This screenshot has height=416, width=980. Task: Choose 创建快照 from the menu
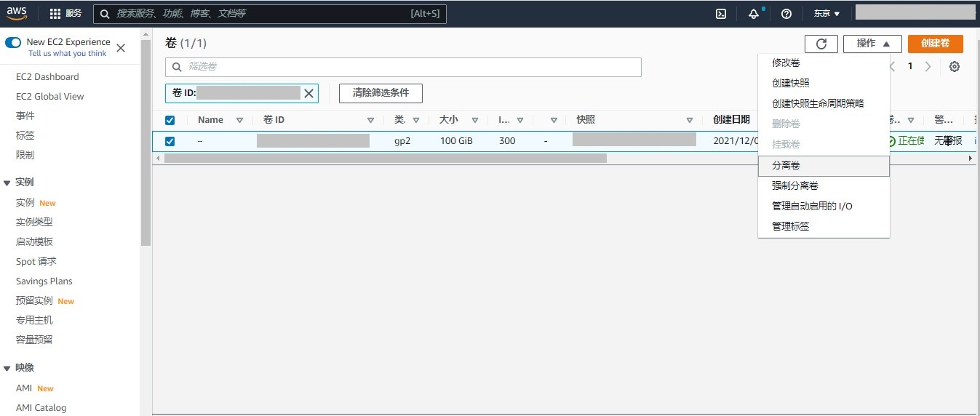point(824,83)
